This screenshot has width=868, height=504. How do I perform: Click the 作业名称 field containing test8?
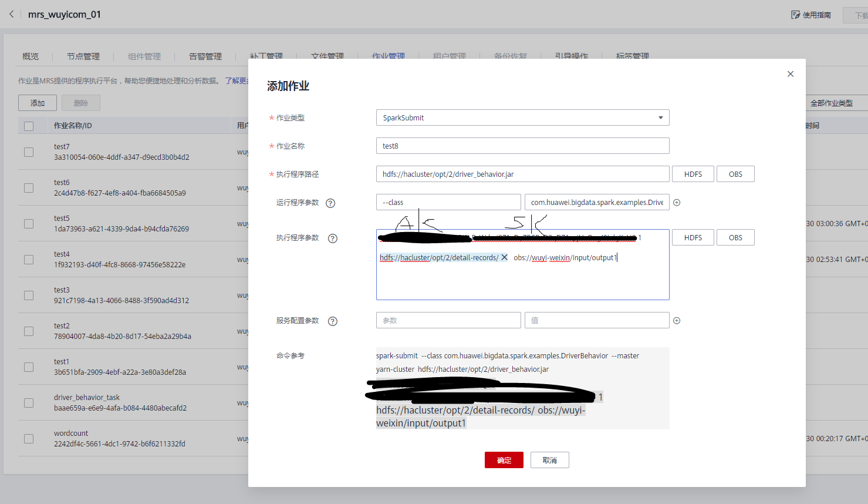(x=522, y=146)
